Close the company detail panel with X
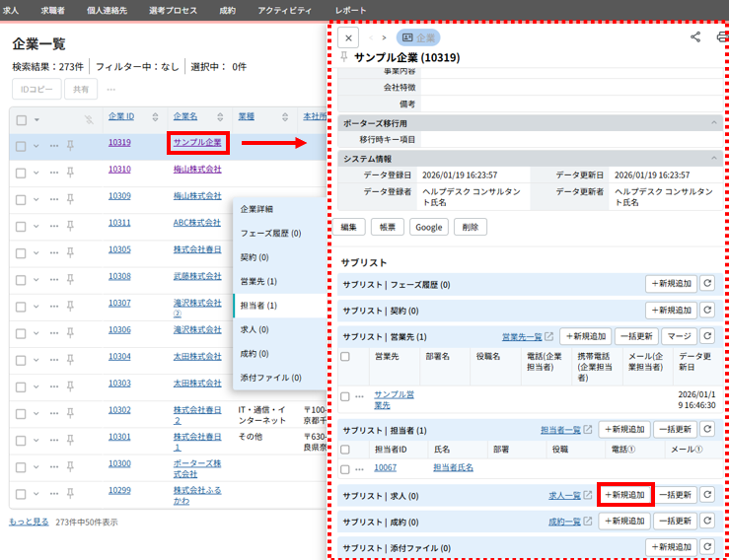The image size is (729, 560). (x=348, y=37)
